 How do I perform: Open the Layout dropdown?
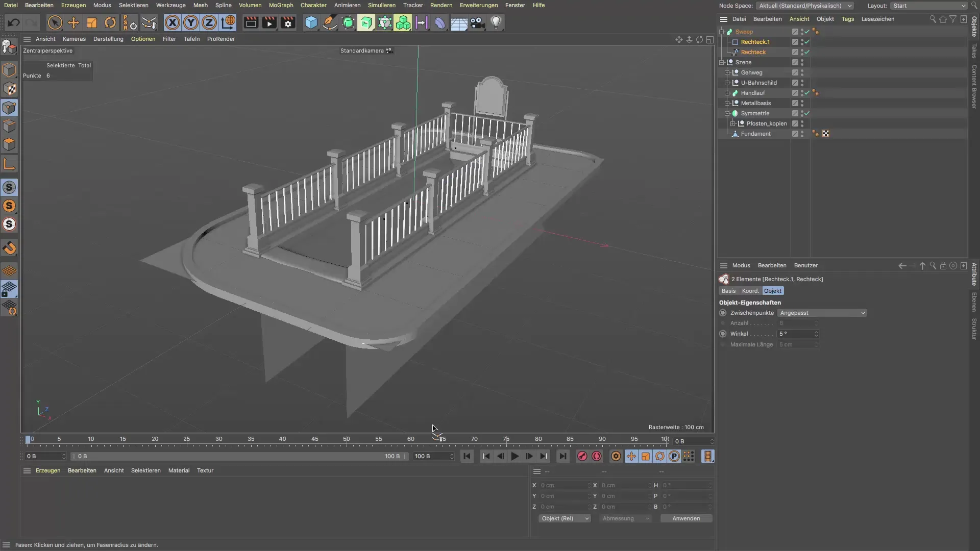[x=929, y=6]
